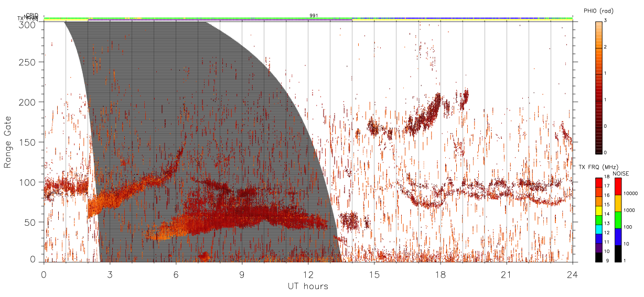Click the green 13–14 MHz TX FRQ swatch

(x=598, y=219)
